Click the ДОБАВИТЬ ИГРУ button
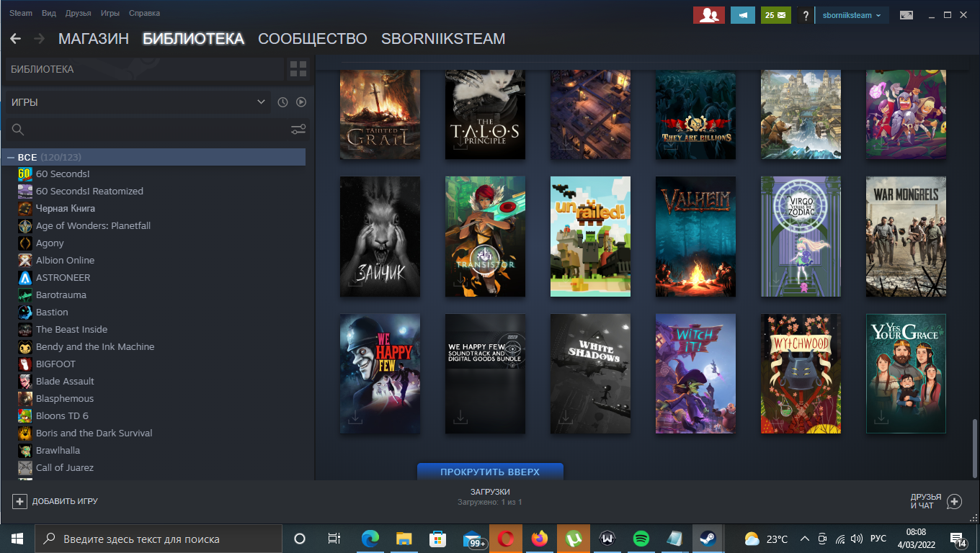 click(55, 501)
